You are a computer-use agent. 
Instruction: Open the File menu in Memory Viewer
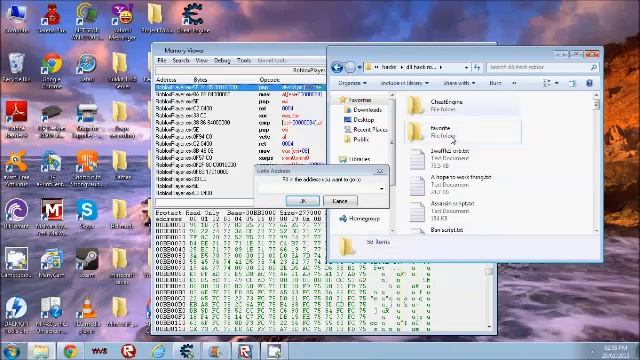[x=162, y=60]
